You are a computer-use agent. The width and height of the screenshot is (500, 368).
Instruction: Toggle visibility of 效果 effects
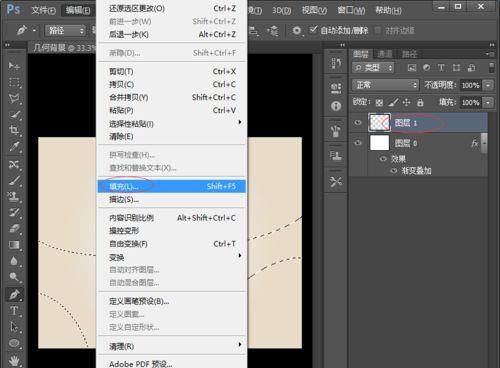tap(383, 159)
